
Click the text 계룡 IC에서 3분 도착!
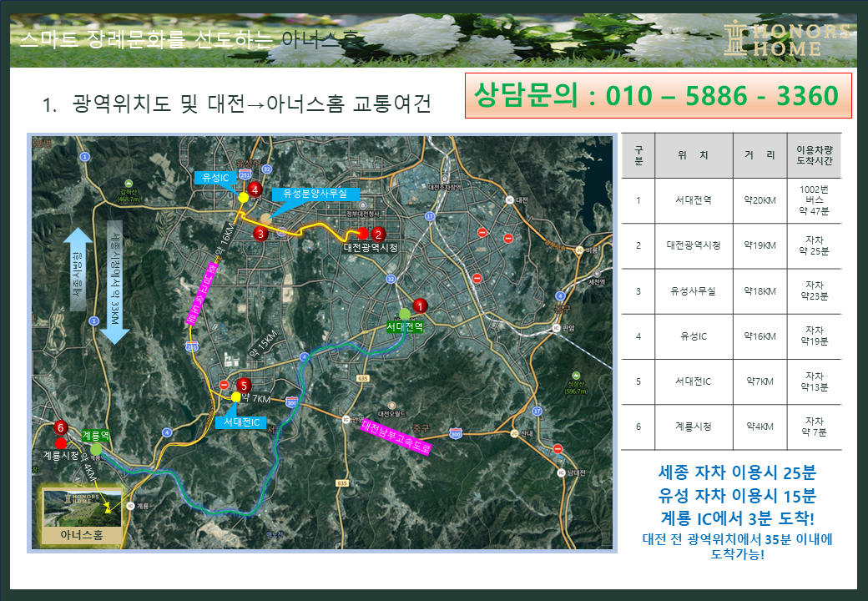coord(737,518)
